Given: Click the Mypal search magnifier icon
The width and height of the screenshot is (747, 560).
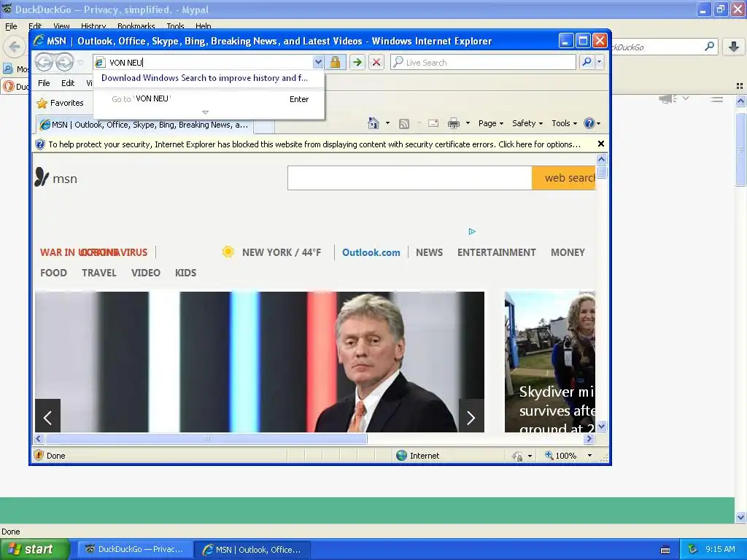Looking at the screenshot, I should (x=709, y=47).
